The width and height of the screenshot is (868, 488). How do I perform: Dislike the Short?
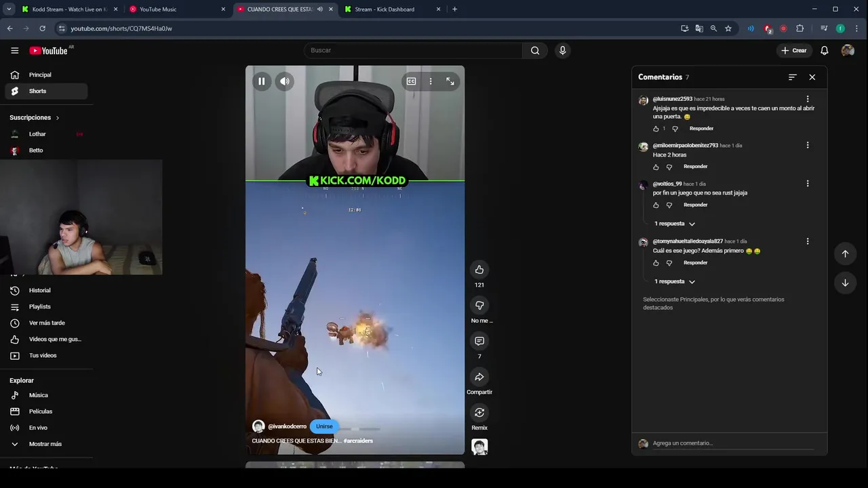[479, 306]
